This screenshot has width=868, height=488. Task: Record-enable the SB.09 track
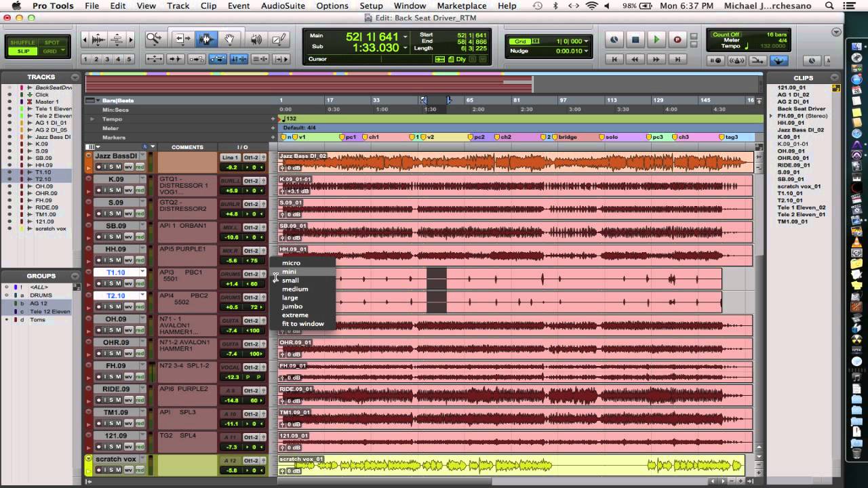pyautogui.click(x=99, y=237)
